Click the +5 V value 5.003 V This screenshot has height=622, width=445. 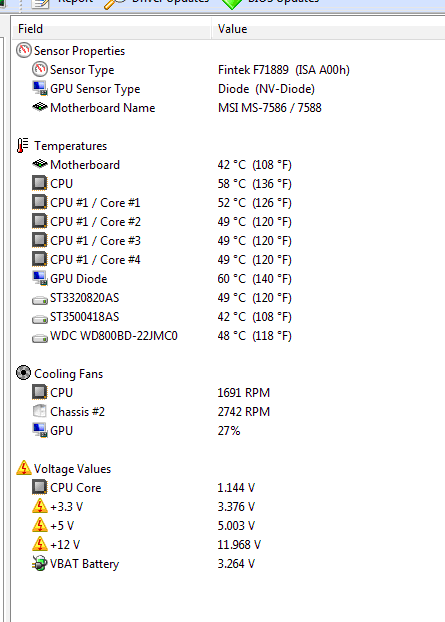click(236, 526)
